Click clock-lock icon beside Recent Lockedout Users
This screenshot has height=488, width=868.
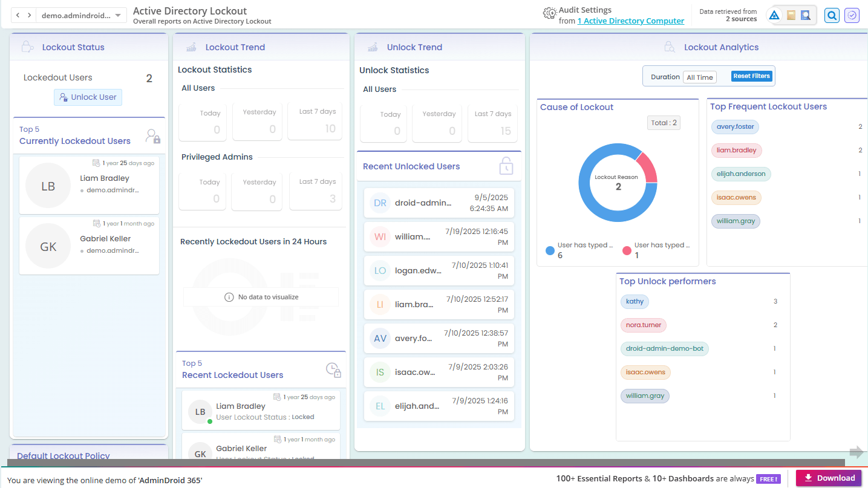point(333,370)
